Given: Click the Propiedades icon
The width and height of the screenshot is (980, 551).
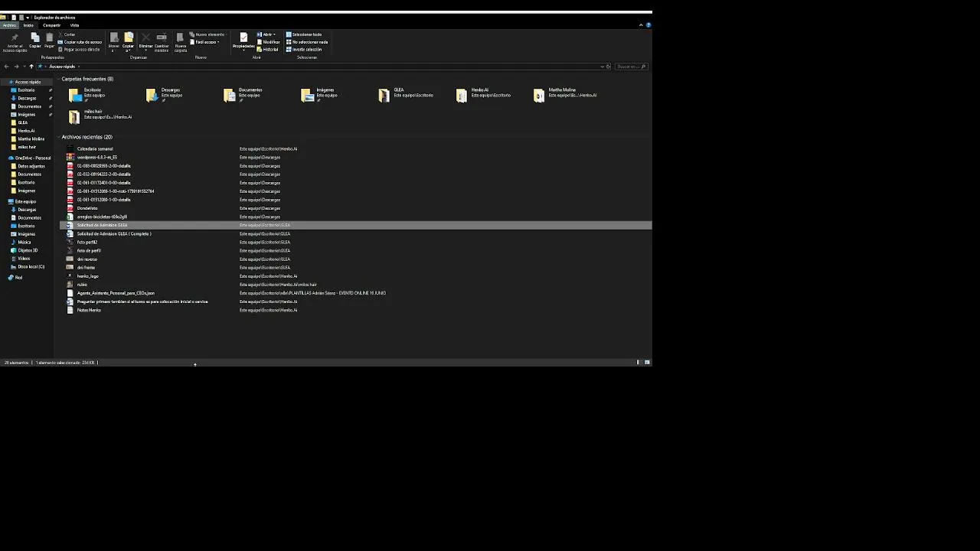Looking at the screenshot, I should point(243,37).
